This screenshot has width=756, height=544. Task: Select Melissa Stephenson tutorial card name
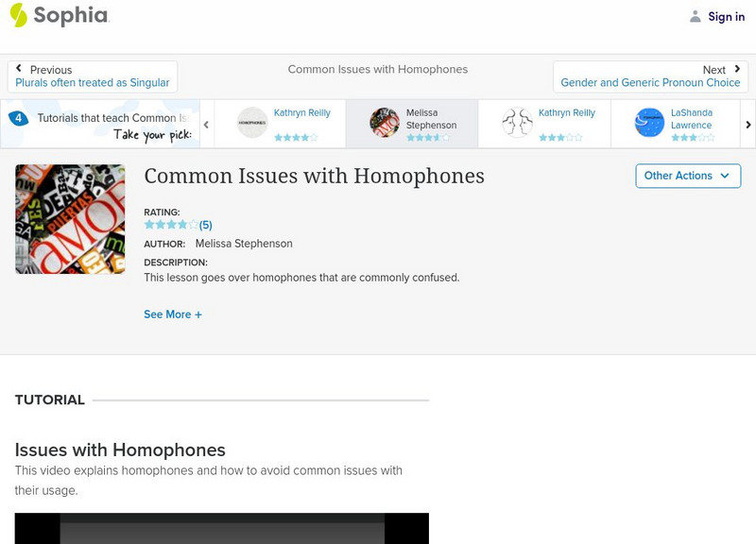coord(431,119)
